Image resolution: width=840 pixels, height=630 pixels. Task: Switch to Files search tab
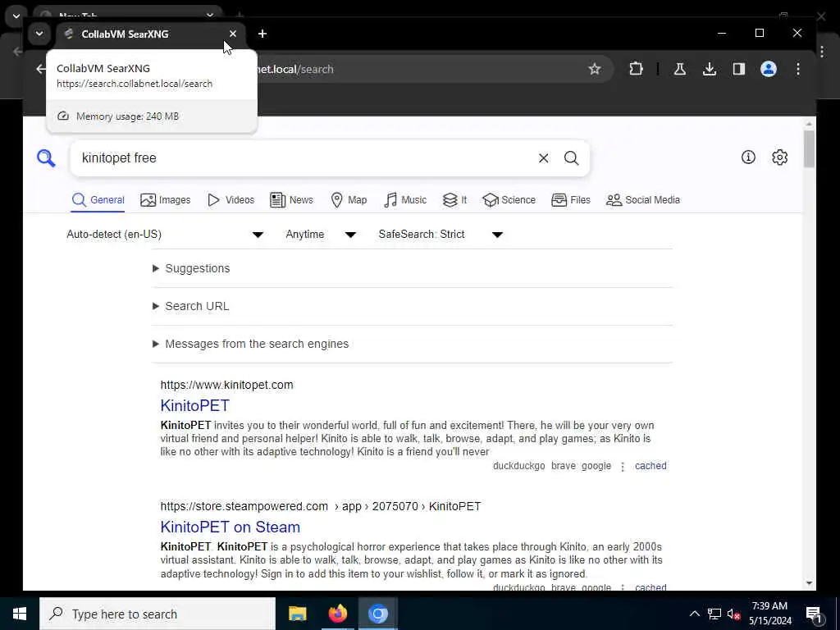point(571,200)
